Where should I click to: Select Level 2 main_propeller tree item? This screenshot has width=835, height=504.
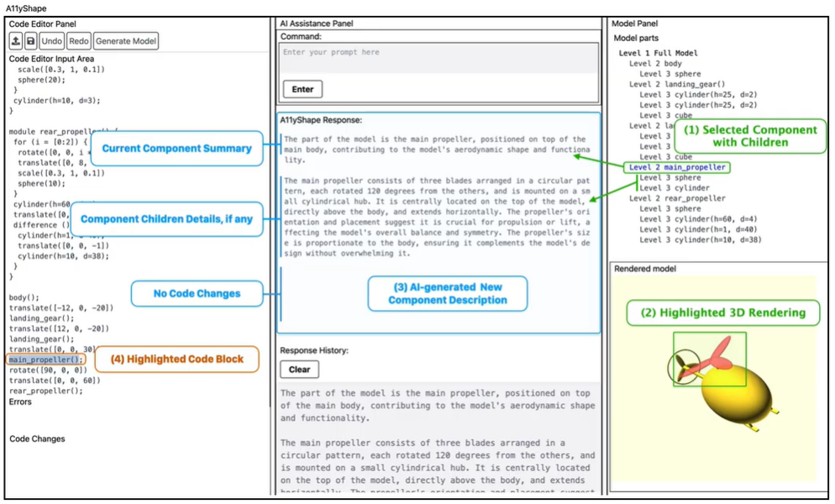point(677,167)
